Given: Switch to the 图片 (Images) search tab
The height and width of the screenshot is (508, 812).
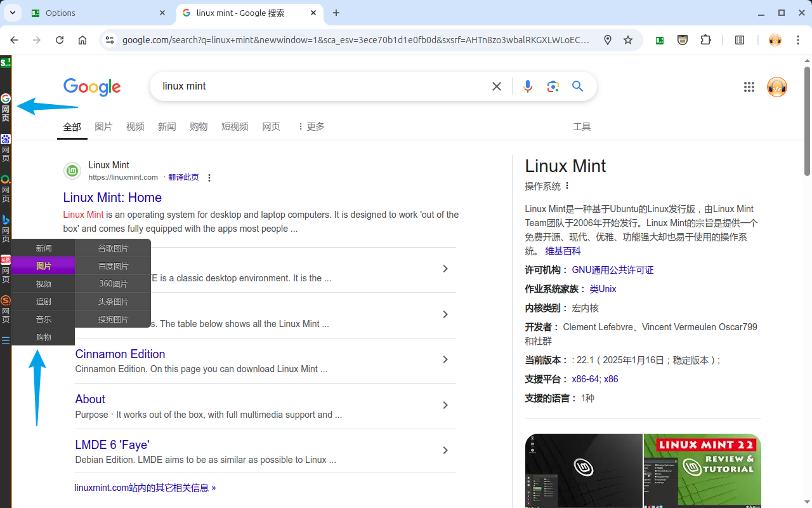Looking at the screenshot, I should tap(103, 126).
